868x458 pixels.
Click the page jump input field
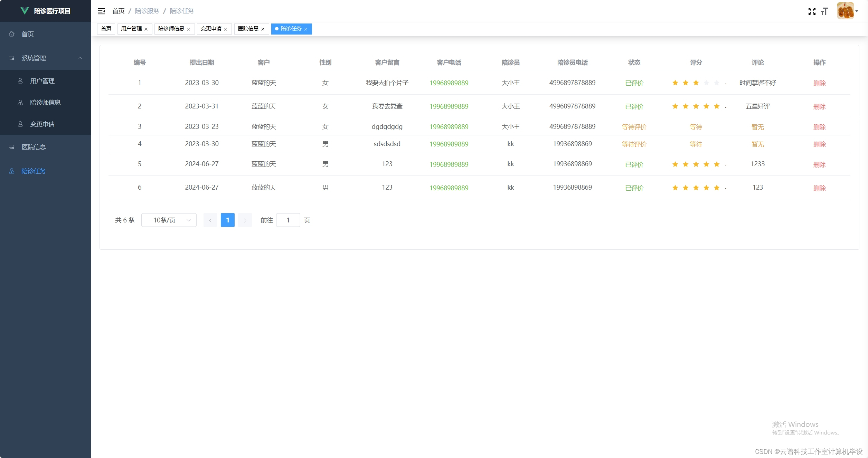point(288,220)
